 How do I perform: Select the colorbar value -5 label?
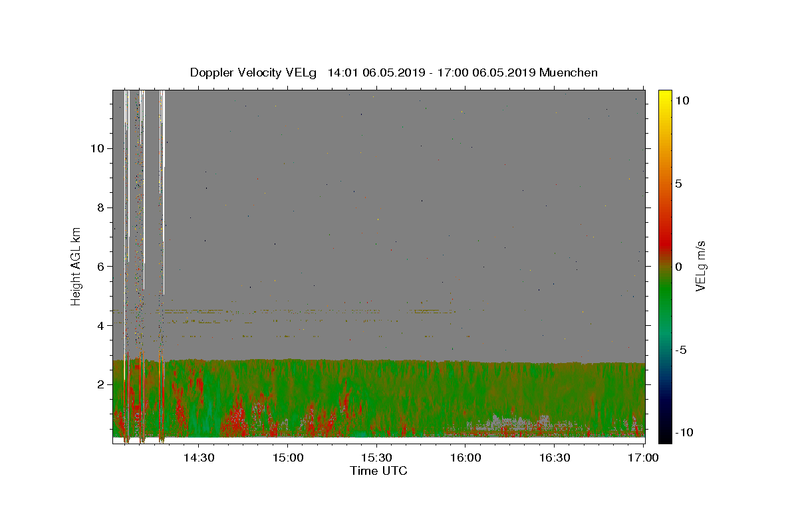coord(682,350)
